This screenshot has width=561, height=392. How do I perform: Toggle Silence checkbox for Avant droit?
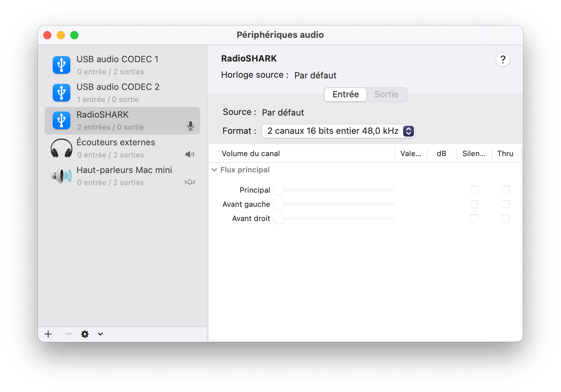coord(474,218)
